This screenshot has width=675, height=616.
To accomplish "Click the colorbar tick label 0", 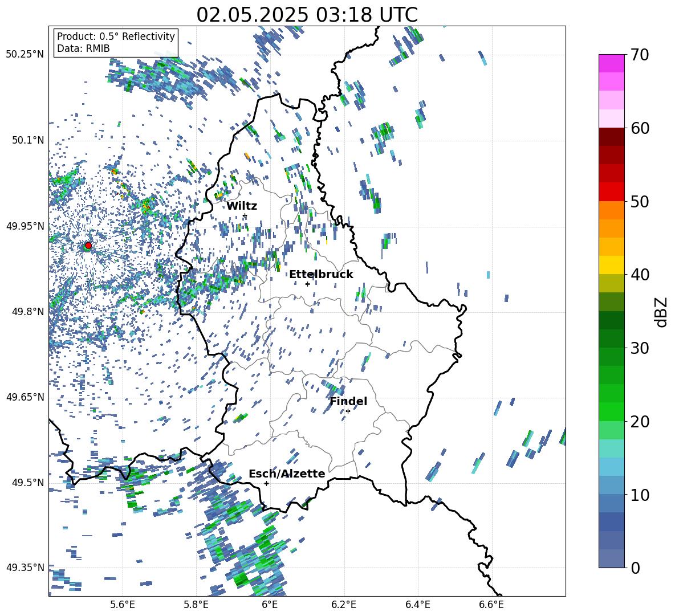I will tap(636, 568).
